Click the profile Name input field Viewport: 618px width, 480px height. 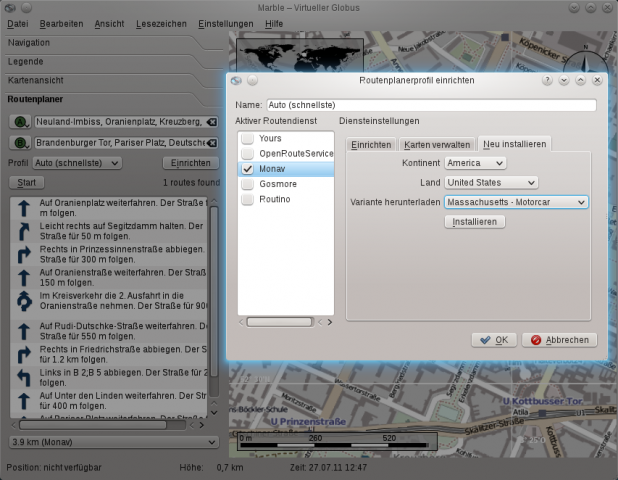point(430,104)
